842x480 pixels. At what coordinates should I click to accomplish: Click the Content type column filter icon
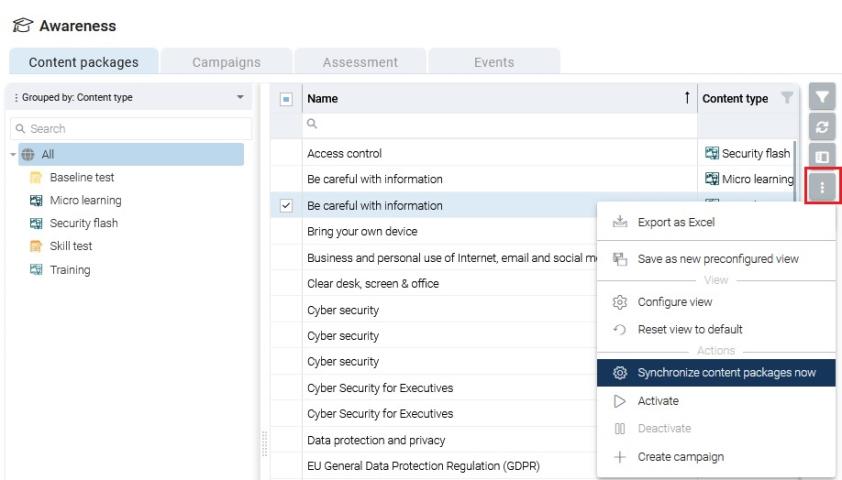(786, 98)
